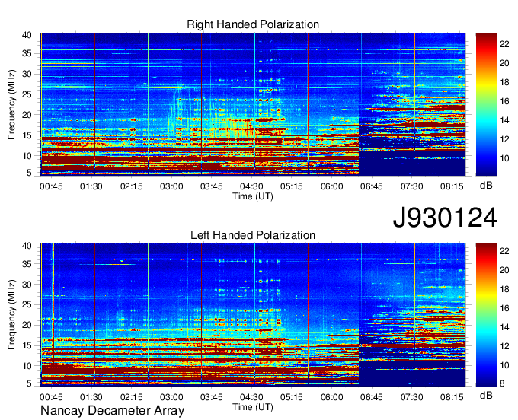
Task: Click the 10 MHz tick on the upper plot
Action: tap(27, 156)
